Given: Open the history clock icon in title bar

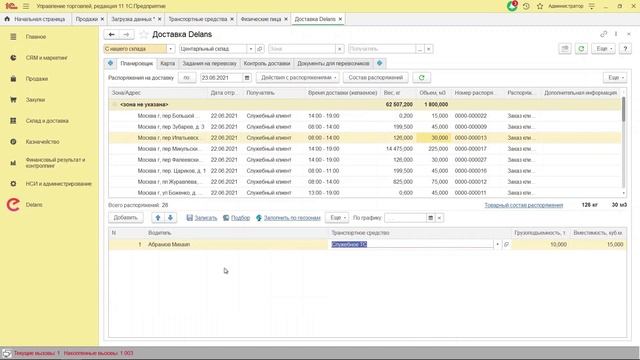Looking at the screenshot, I should 526,6.
